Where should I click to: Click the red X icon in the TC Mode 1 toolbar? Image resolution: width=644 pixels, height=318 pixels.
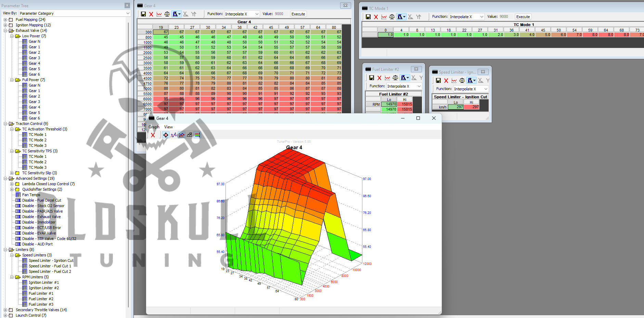tap(376, 17)
